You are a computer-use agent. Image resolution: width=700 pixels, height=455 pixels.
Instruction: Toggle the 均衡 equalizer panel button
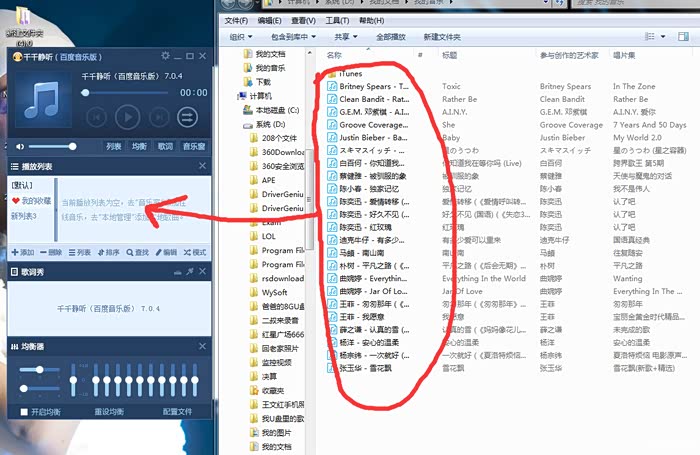click(139, 146)
